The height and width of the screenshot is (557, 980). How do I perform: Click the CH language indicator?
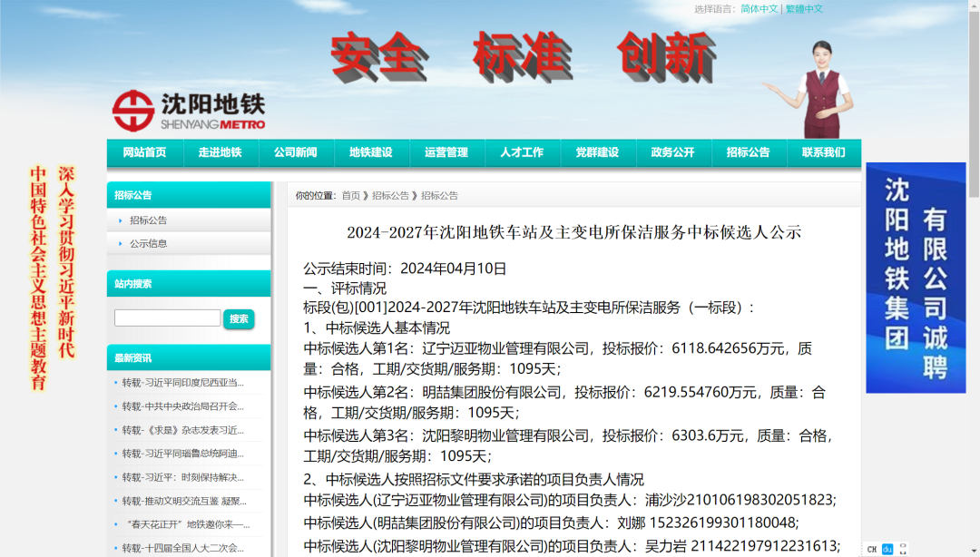point(872,550)
